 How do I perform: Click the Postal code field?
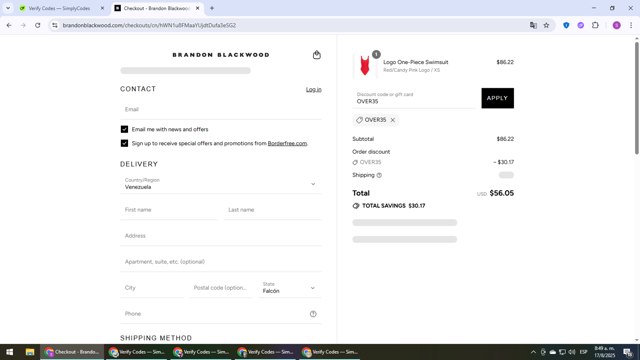tap(221, 288)
